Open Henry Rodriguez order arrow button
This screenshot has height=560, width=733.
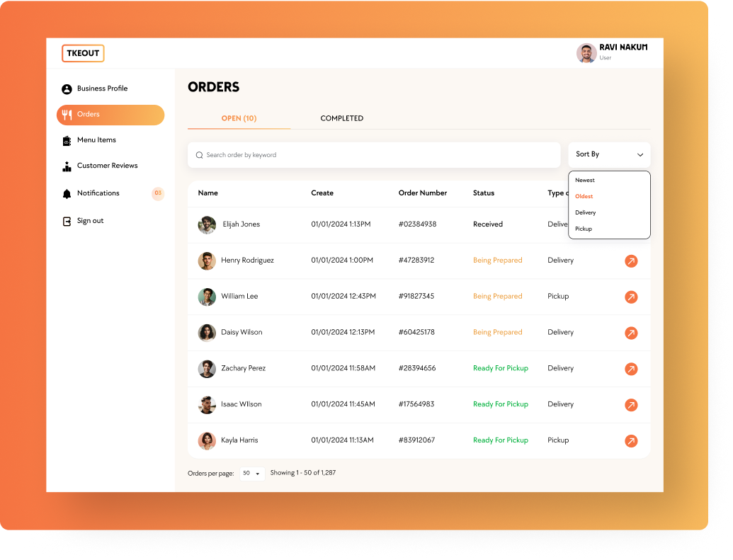631,261
